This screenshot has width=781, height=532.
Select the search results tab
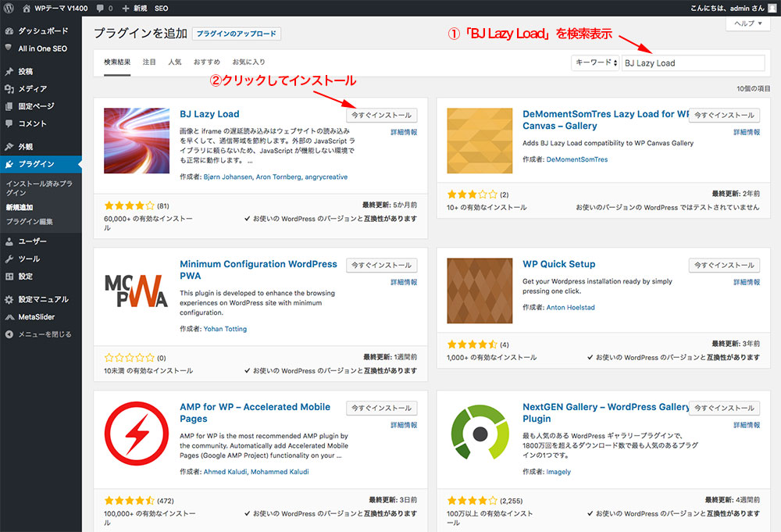(117, 62)
